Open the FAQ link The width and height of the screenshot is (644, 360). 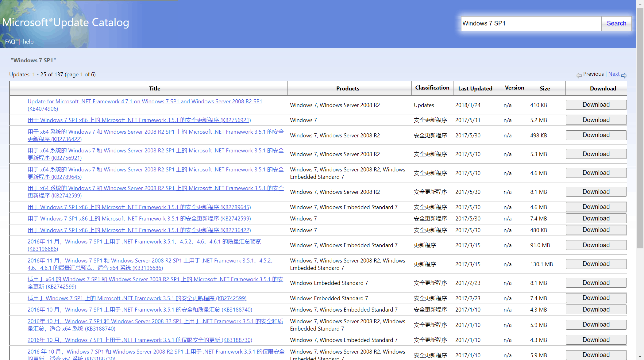[10, 42]
